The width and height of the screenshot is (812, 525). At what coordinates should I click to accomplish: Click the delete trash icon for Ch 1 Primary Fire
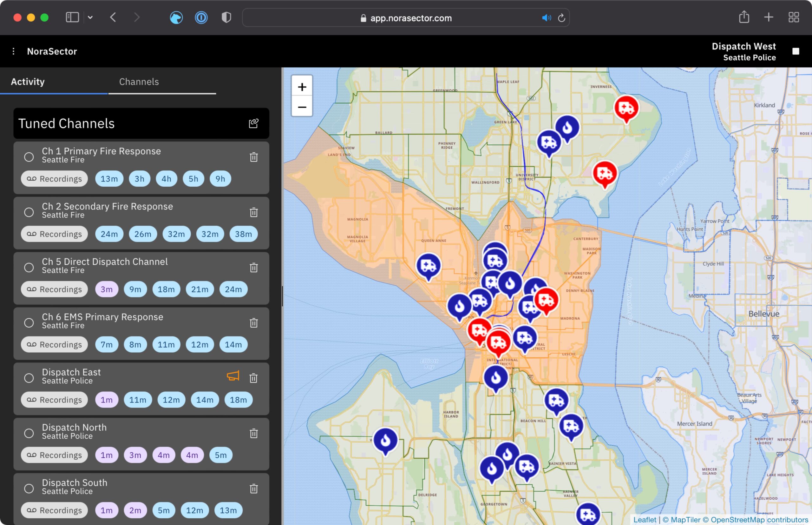[x=254, y=157]
